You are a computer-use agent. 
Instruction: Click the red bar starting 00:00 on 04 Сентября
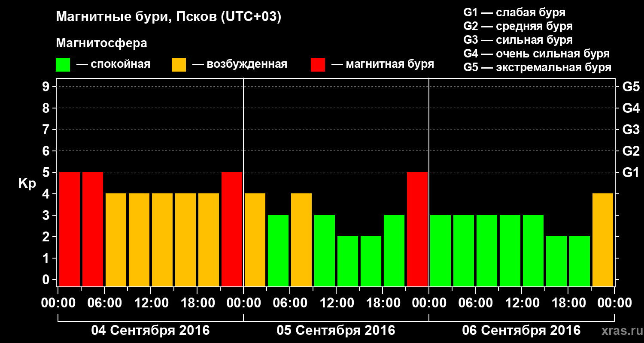point(70,229)
